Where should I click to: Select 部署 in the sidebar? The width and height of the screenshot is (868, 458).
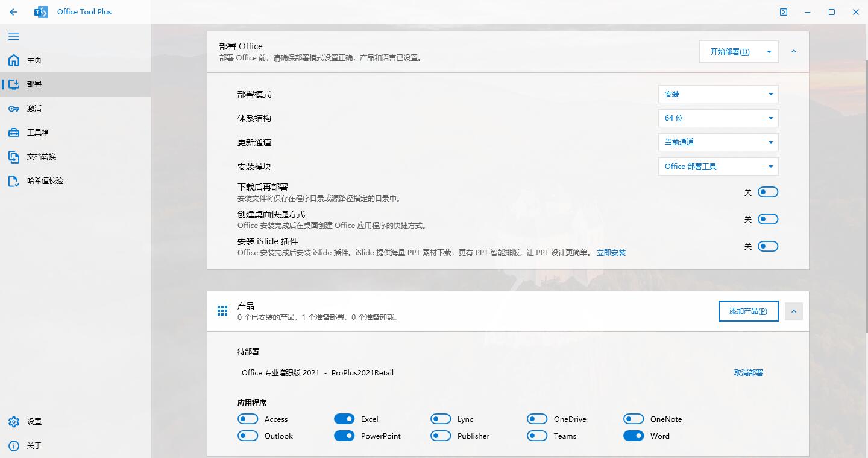tap(75, 84)
